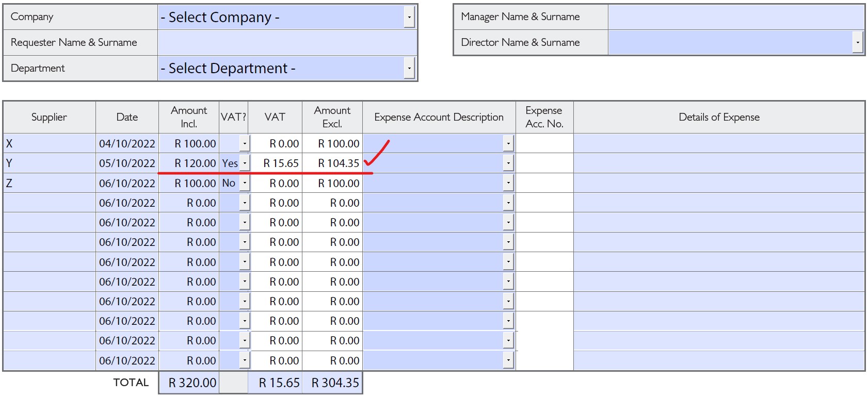Open VAT dropdown showing No for supplier Z
Screen dimensions: 868x397
pyautogui.click(x=245, y=183)
